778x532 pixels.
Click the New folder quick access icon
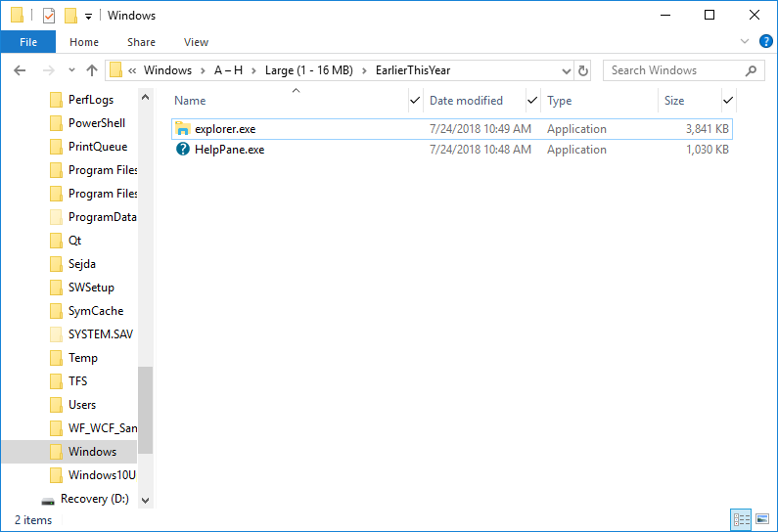pos(70,16)
